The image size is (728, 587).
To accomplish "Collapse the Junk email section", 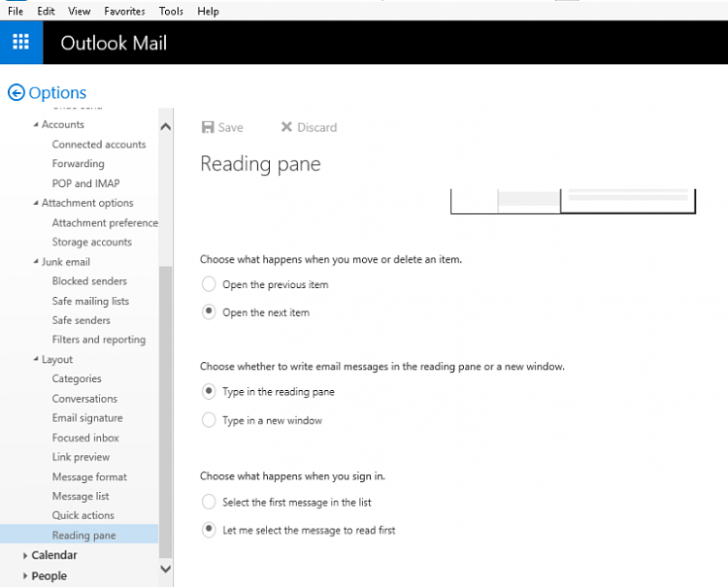I will 35,262.
